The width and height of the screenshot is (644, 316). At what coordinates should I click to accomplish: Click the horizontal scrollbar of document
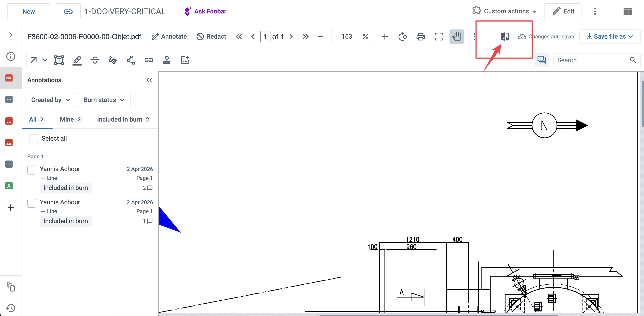click(439, 315)
